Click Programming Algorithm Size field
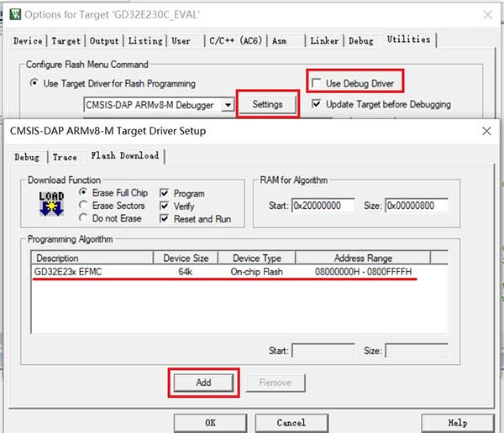 417,351
